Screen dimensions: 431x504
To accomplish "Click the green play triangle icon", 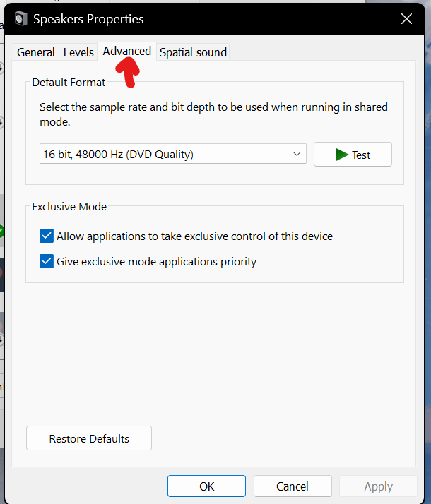I will pos(342,155).
